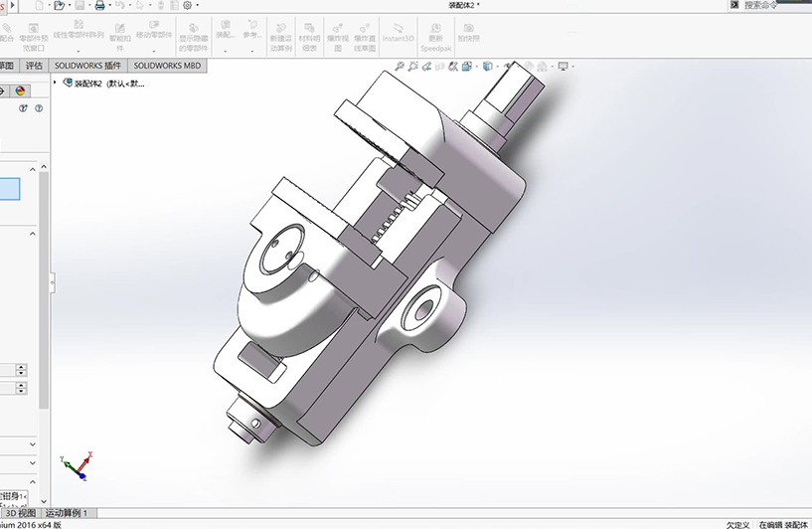Click the Apply Scene icon
The width and height of the screenshot is (812, 529).
[x=543, y=67]
